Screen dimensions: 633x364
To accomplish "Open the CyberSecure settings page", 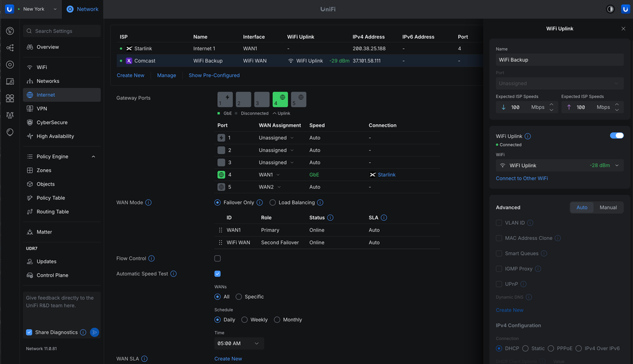I will click(x=61, y=122).
